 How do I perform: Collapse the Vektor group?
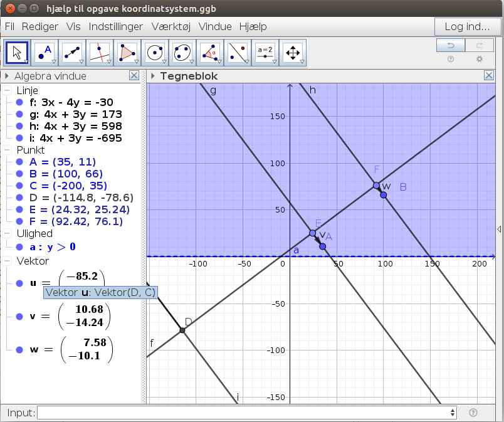[x=7, y=261]
